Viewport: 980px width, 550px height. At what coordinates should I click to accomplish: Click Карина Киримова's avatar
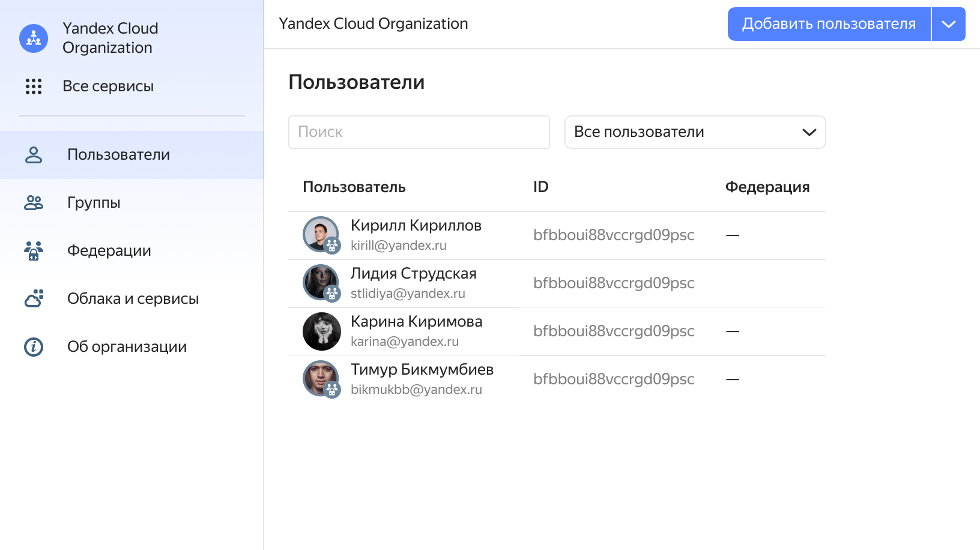tap(322, 331)
